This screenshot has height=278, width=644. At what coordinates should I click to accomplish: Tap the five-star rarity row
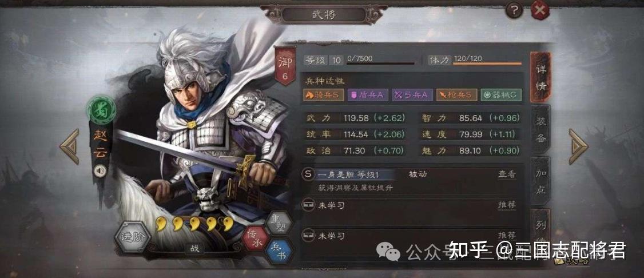(x=194, y=224)
